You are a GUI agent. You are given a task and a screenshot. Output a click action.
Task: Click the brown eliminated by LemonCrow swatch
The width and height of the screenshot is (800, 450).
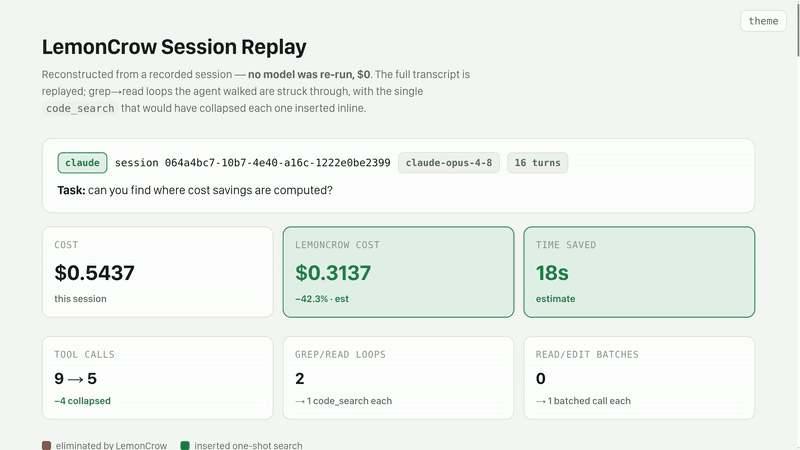[x=46, y=445]
